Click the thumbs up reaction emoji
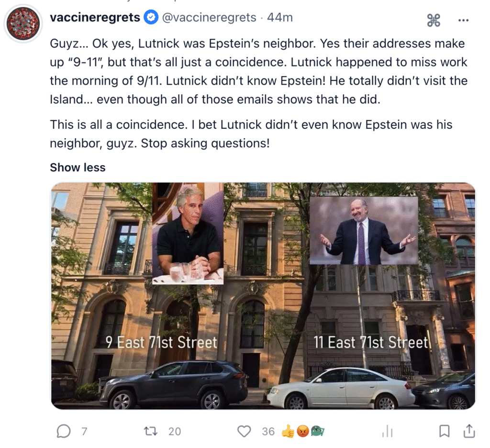This screenshot has height=448, width=490. [x=288, y=431]
